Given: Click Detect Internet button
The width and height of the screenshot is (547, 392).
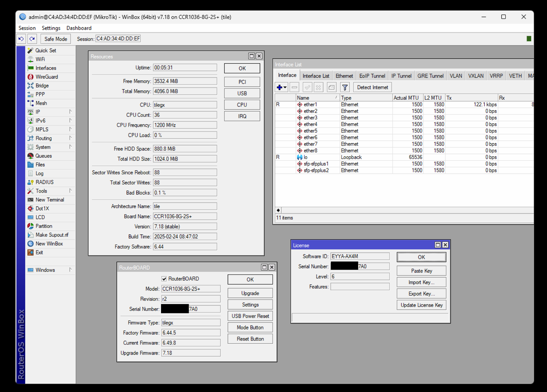Looking at the screenshot, I should (x=373, y=87).
